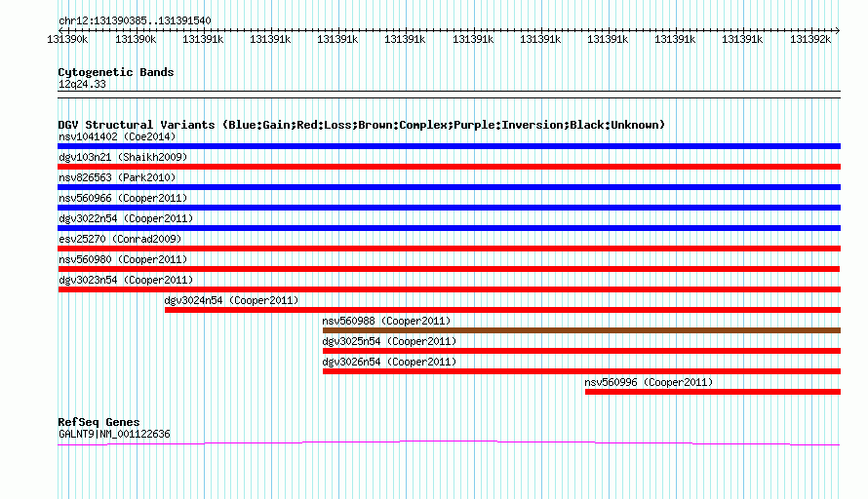
Task: Select the red bar under dgv3023n54
Action: tap(449, 289)
